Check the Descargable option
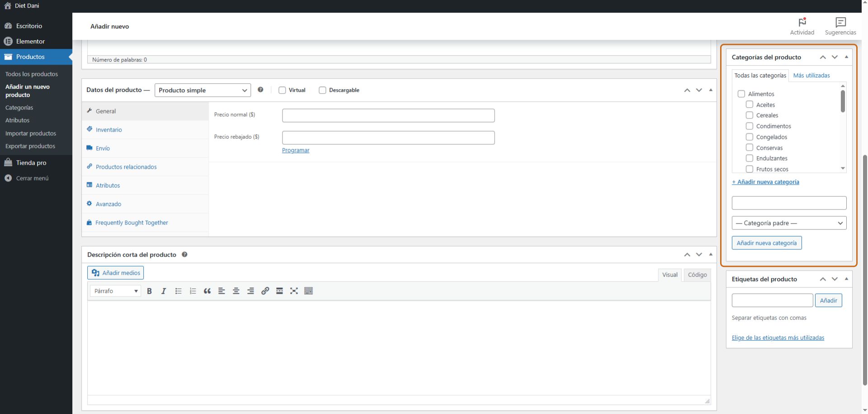This screenshot has width=868, height=414. (x=322, y=90)
